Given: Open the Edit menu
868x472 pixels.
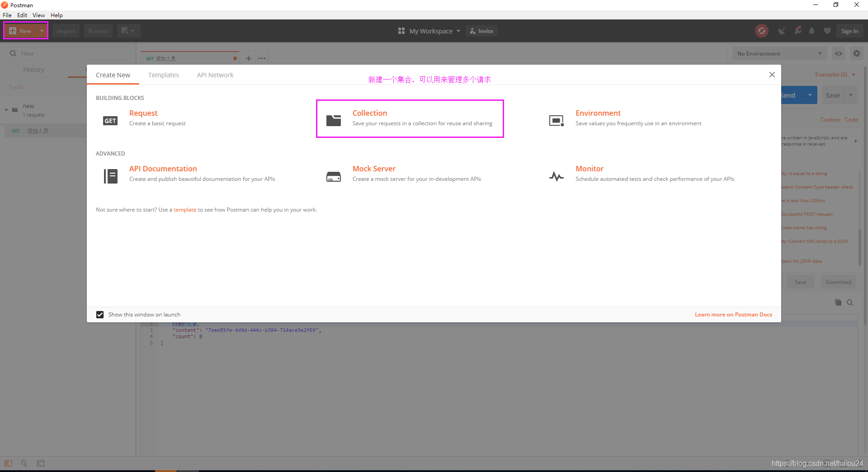Looking at the screenshot, I should [22, 15].
